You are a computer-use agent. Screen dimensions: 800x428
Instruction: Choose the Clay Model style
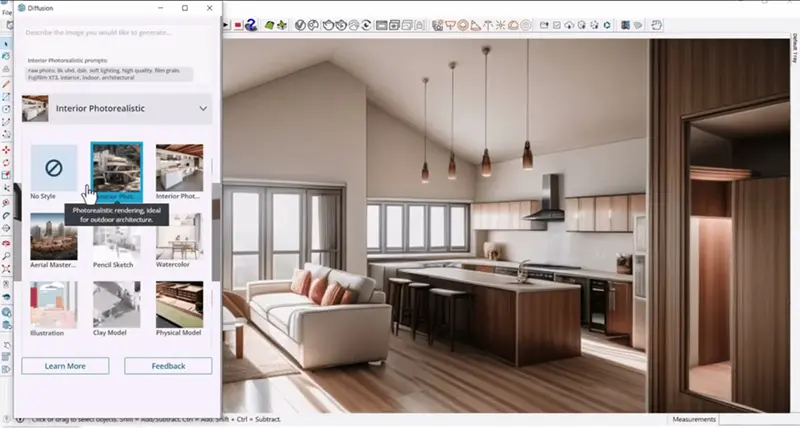[x=117, y=304]
